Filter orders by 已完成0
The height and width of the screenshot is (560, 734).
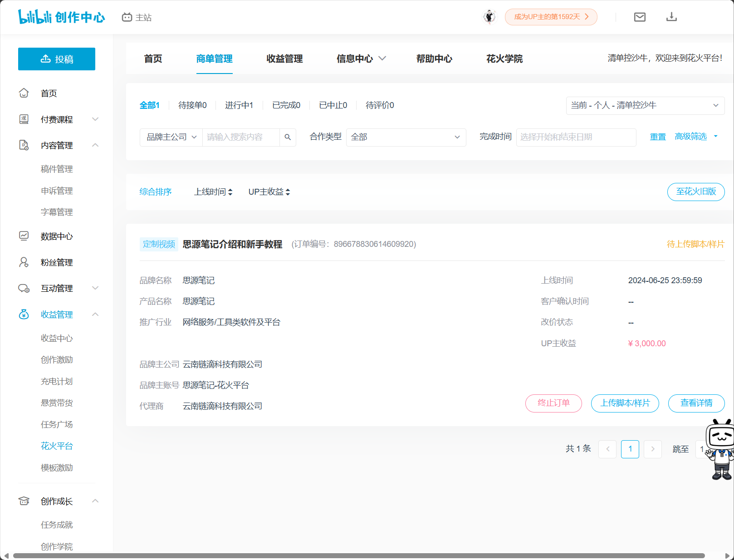coord(286,105)
